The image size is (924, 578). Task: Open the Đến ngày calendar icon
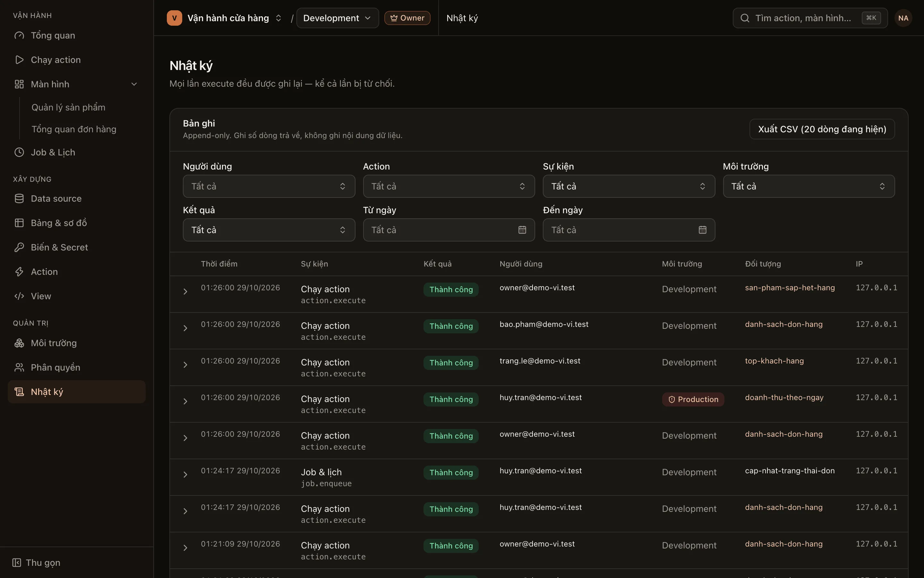tap(703, 230)
